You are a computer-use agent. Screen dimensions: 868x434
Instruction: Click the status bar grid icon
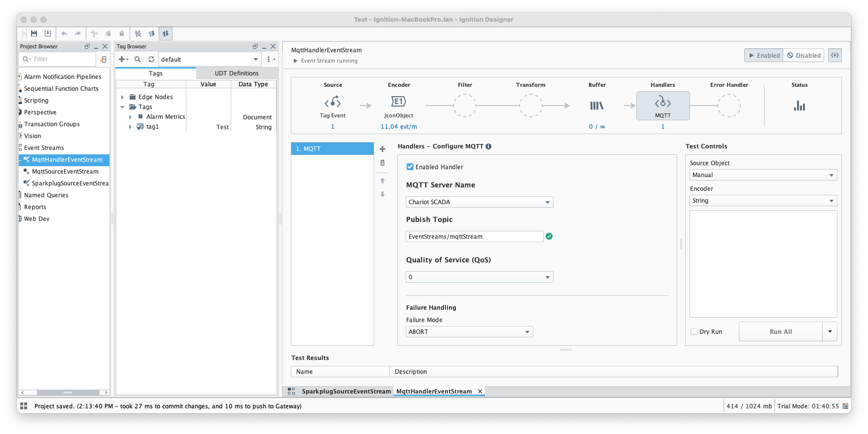(x=24, y=406)
